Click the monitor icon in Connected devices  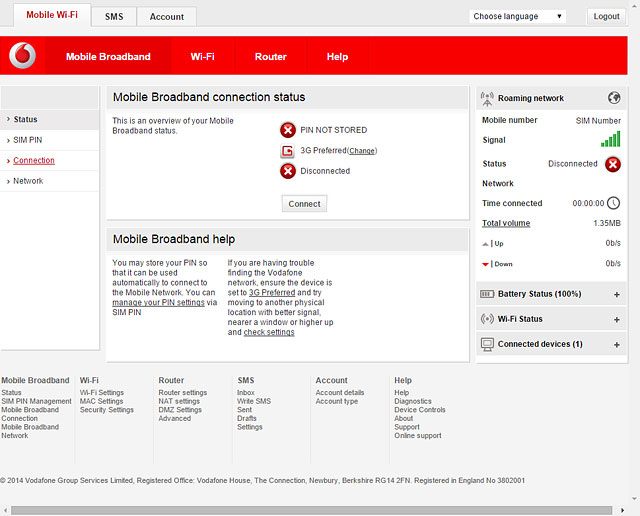coord(488,344)
